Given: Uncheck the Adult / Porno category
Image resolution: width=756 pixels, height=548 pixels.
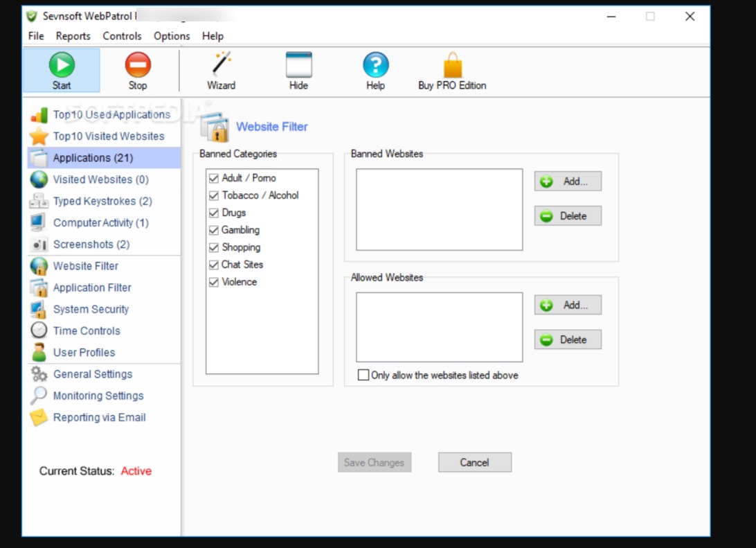Looking at the screenshot, I should pyautogui.click(x=214, y=179).
